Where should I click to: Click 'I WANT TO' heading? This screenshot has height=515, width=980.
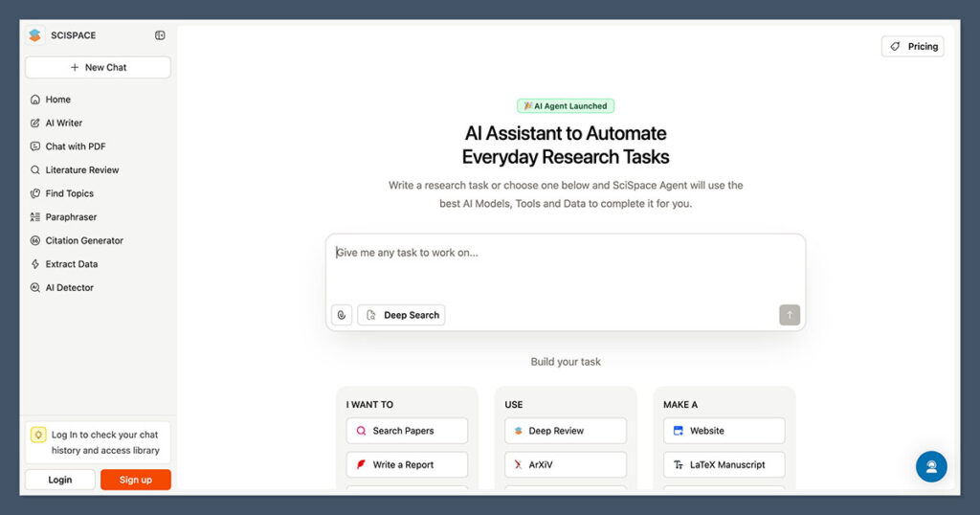pyautogui.click(x=369, y=405)
